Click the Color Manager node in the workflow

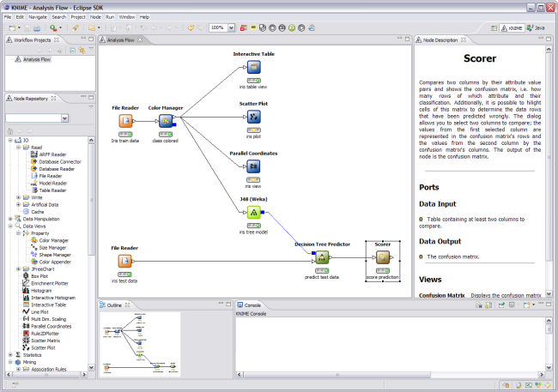point(167,122)
